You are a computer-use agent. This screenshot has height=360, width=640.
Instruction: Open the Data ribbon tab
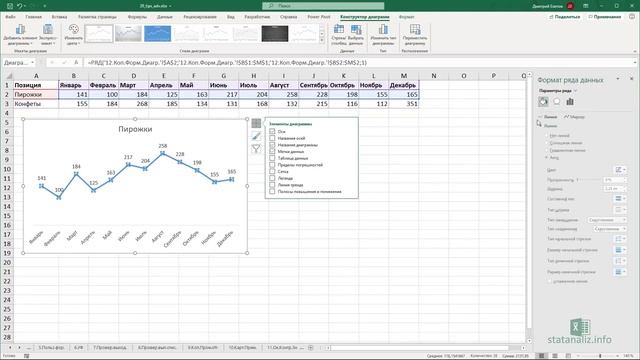click(165, 17)
